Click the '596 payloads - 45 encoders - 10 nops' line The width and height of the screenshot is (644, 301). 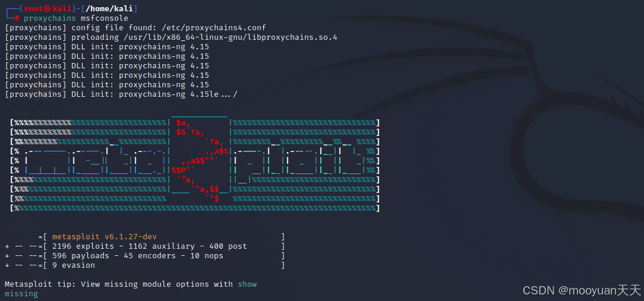[138, 255]
